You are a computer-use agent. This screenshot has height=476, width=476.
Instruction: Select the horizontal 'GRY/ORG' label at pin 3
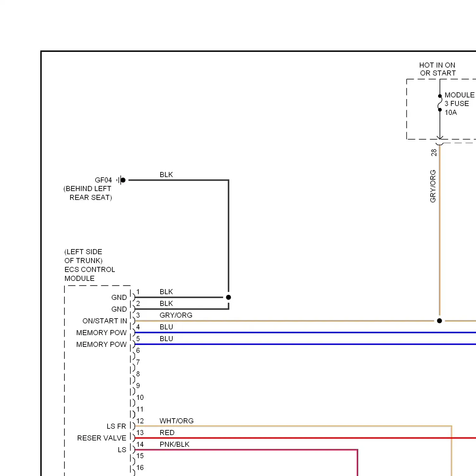pos(176,315)
